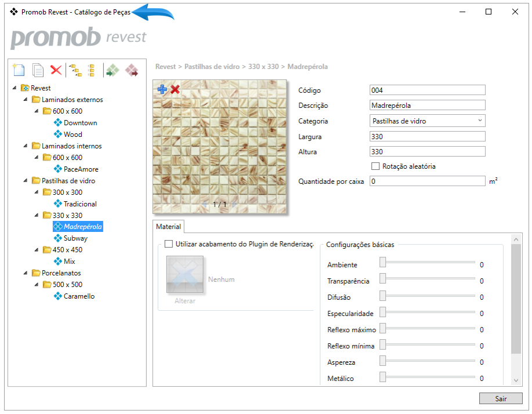Click the Porcelanatos folder

tap(56, 273)
